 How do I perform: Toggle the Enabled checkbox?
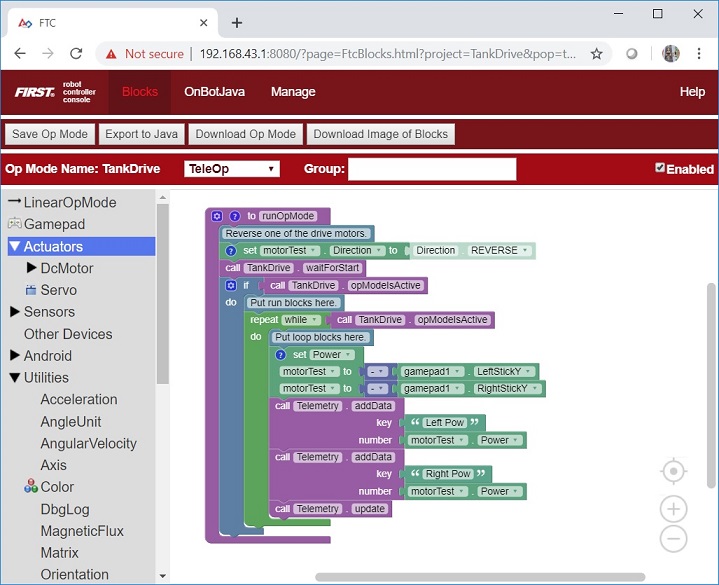[x=660, y=168]
